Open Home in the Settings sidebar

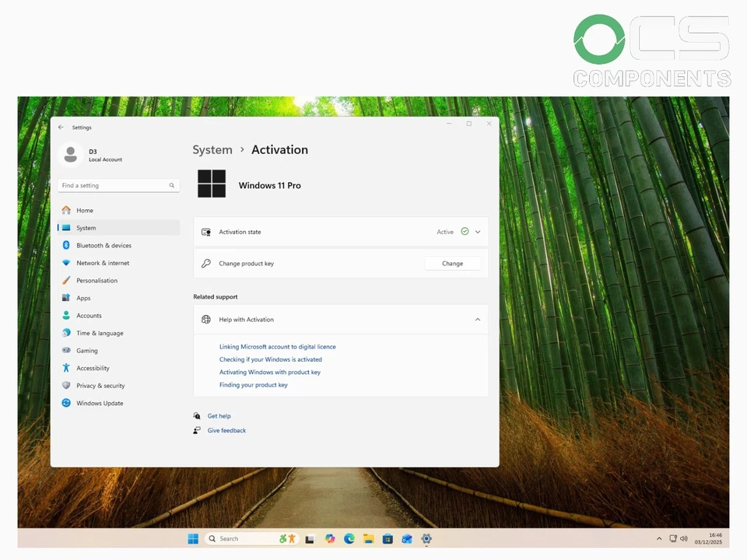tap(118, 210)
